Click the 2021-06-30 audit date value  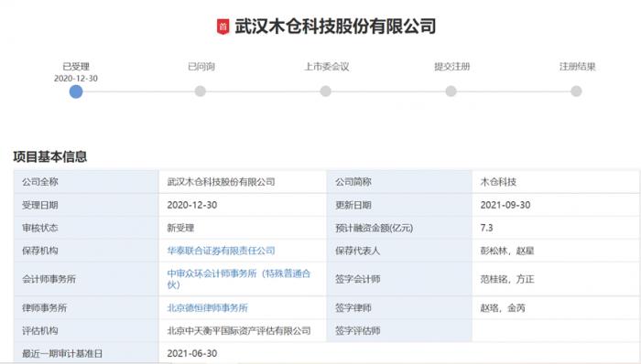pyautogui.click(x=192, y=353)
